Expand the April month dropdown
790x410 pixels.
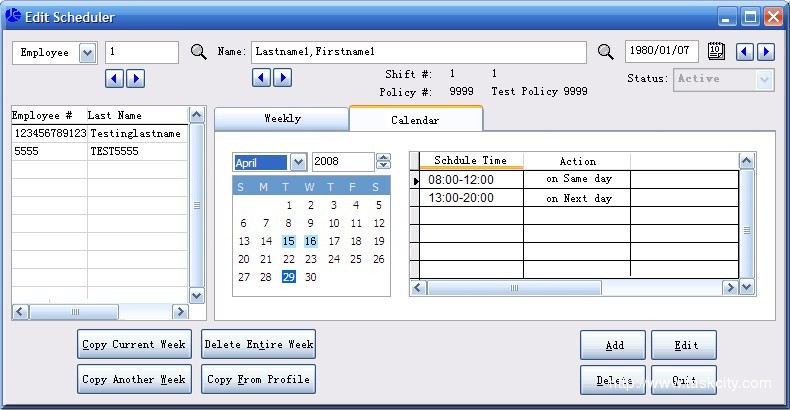pos(298,162)
